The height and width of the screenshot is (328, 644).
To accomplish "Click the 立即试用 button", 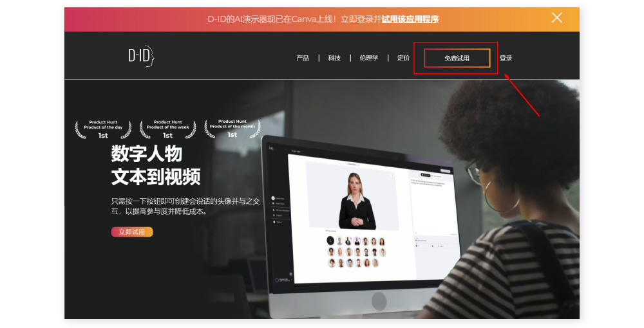I will pyautogui.click(x=132, y=232).
